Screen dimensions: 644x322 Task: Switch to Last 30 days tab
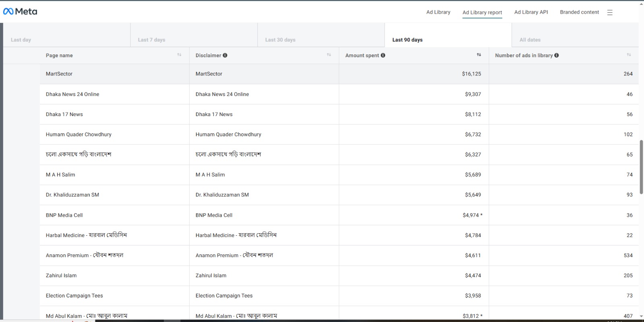(321, 35)
